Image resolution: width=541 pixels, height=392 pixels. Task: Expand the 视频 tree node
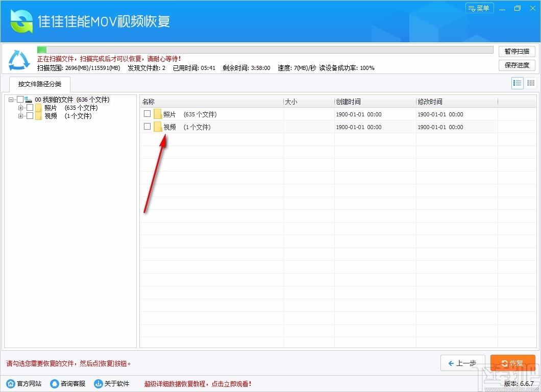click(x=21, y=116)
